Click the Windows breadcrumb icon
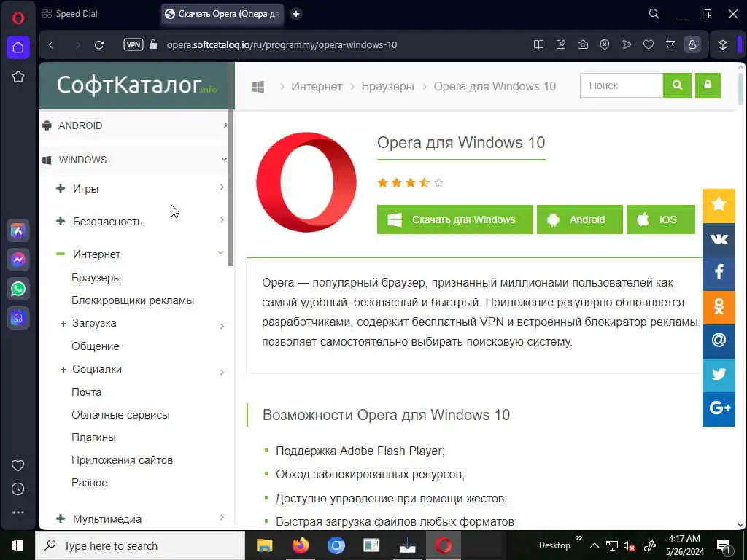Screen dimensions: 747x560 tap(258, 87)
